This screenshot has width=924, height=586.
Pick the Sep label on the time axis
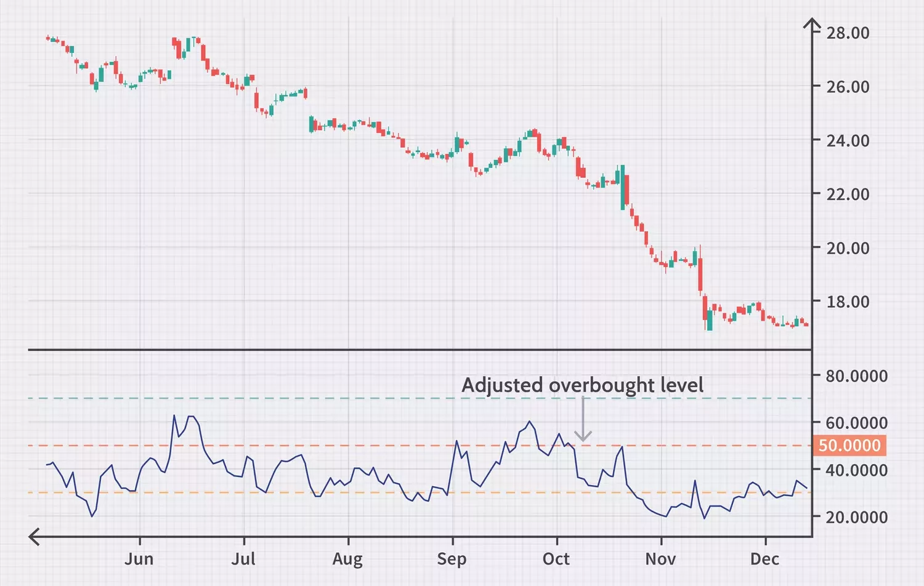pos(452,559)
